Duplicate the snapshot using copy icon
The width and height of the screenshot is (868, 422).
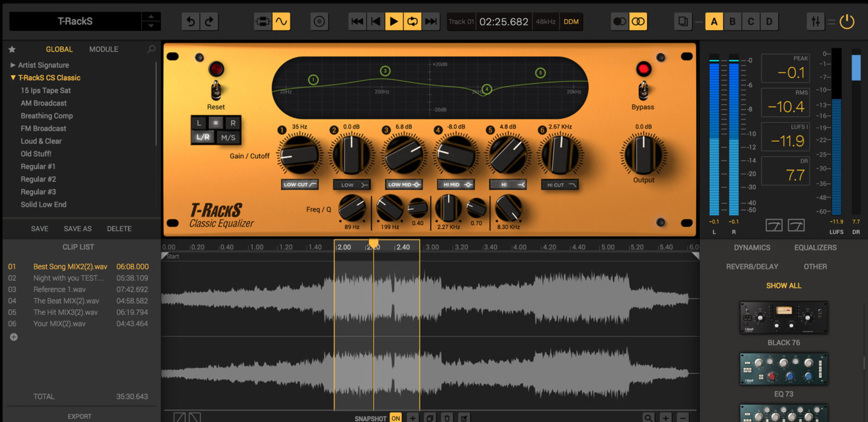(x=430, y=418)
